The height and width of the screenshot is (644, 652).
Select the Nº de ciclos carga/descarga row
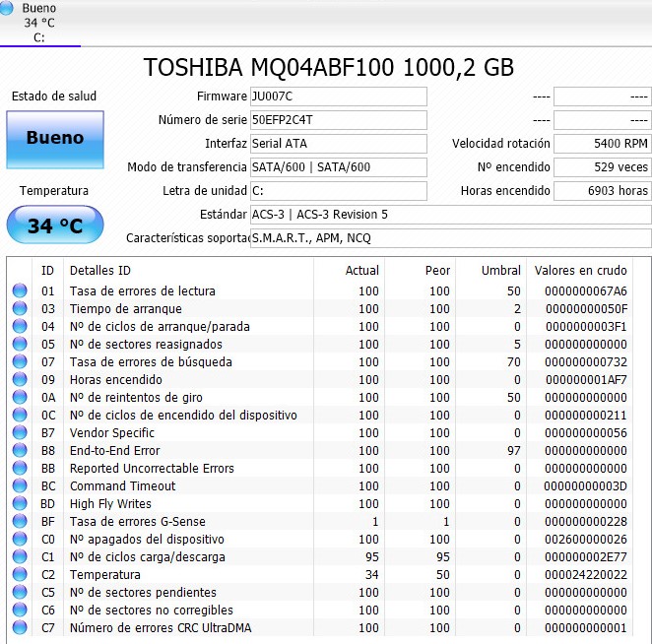(320, 556)
